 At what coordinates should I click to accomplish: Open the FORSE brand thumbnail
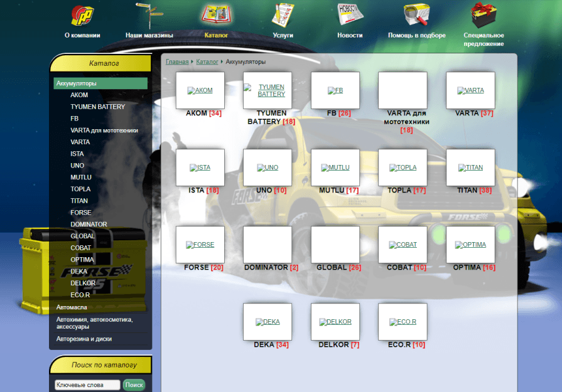coord(200,245)
